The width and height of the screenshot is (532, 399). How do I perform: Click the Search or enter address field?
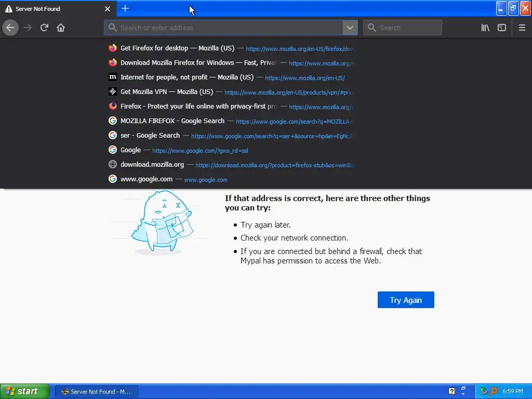pos(224,28)
